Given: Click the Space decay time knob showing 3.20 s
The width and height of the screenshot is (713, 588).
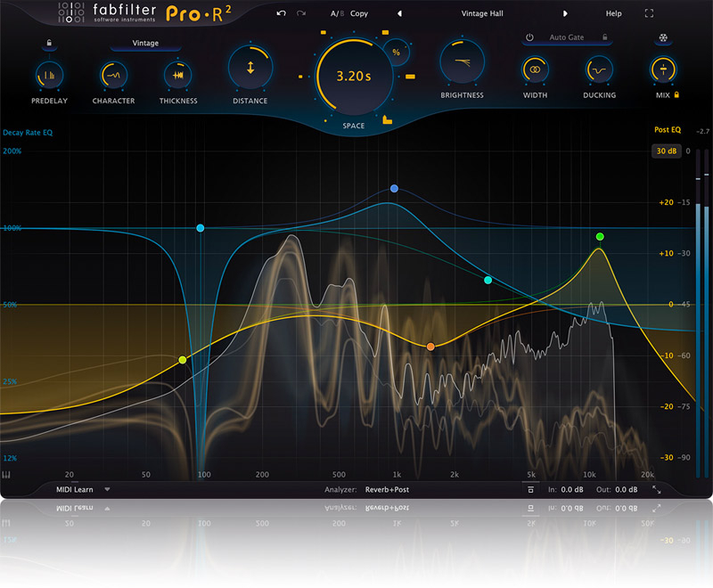Looking at the screenshot, I should point(354,76).
